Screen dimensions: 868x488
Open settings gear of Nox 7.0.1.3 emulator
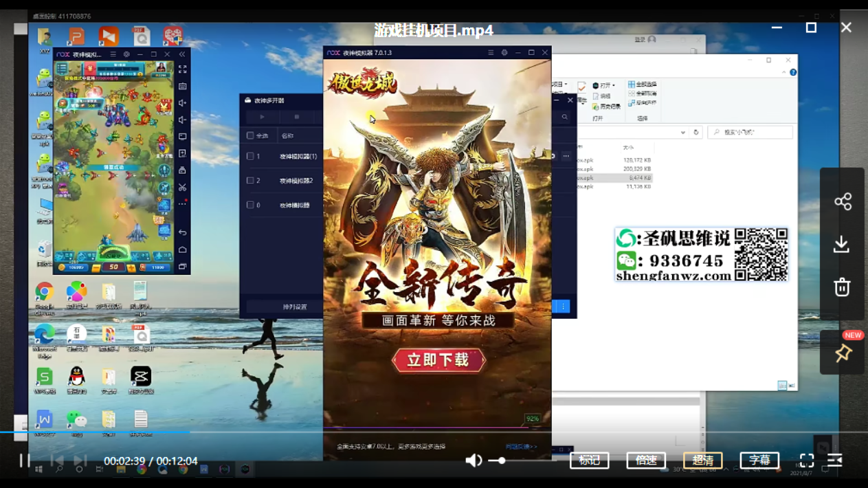click(x=504, y=53)
